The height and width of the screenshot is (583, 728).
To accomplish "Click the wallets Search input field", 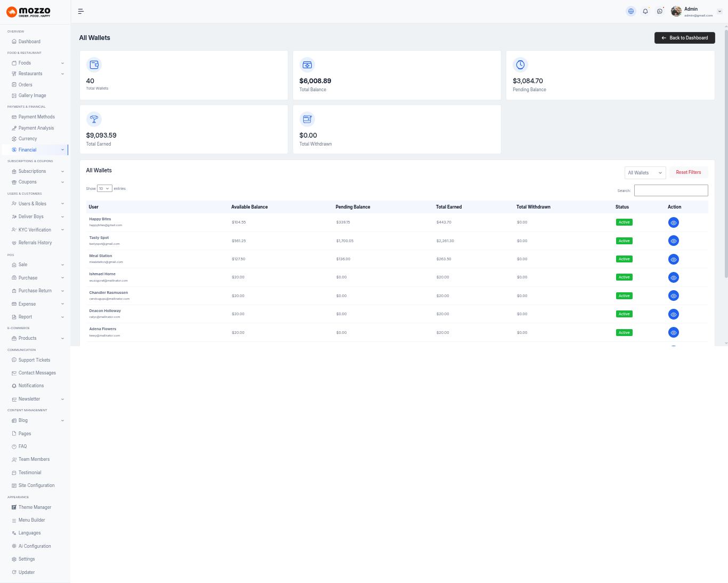I will (671, 190).
